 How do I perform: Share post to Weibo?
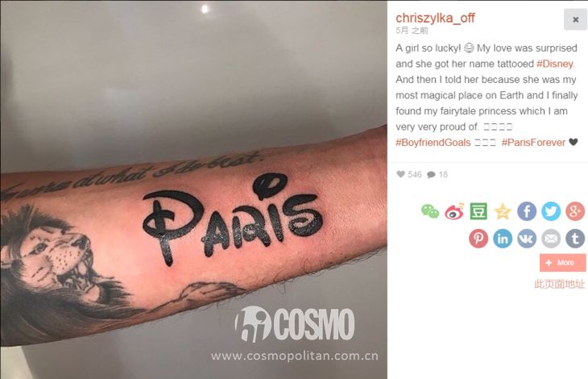point(454,211)
